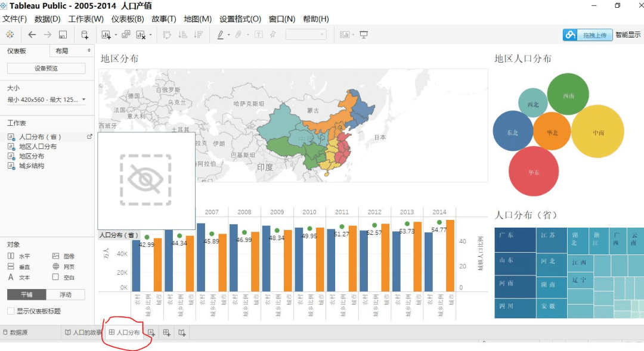Click the 拖拽上传 upload button
Viewport: 644px width, 351px height.
(x=587, y=35)
